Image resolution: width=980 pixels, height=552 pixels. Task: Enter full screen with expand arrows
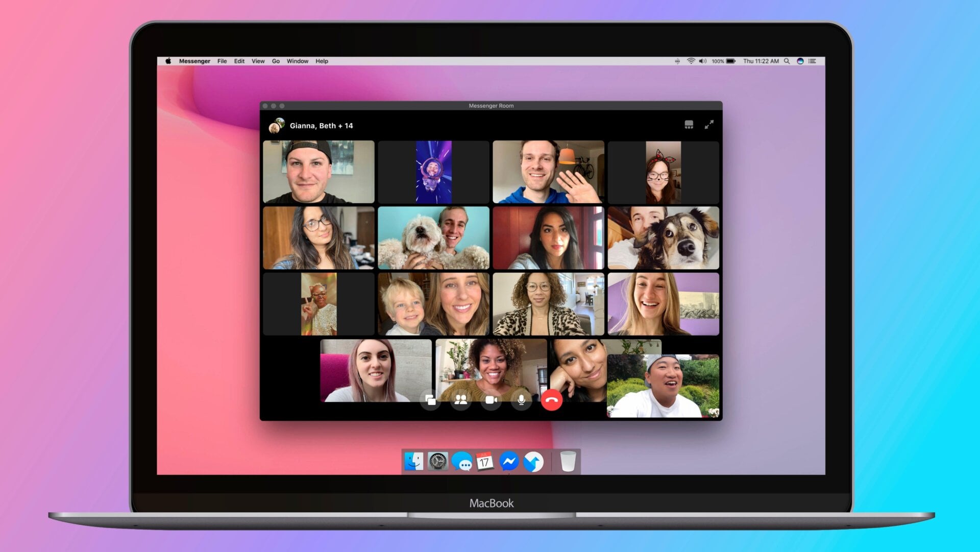(709, 125)
